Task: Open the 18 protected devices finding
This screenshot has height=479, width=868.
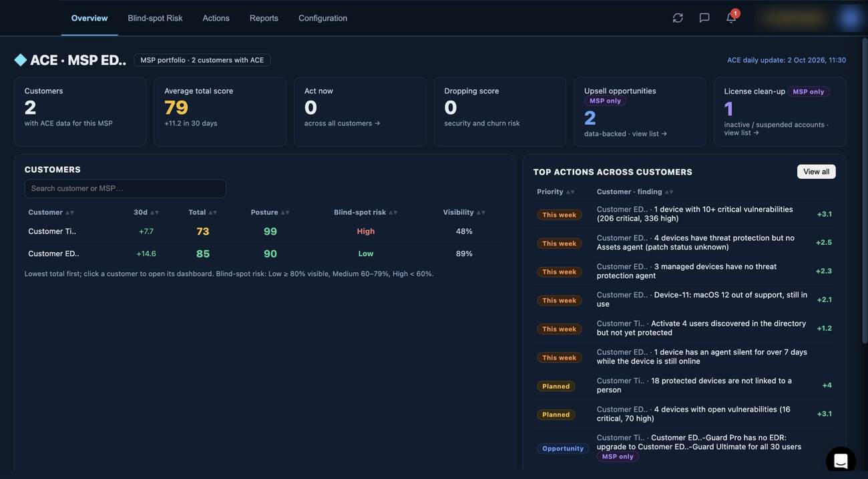Action: click(694, 386)
